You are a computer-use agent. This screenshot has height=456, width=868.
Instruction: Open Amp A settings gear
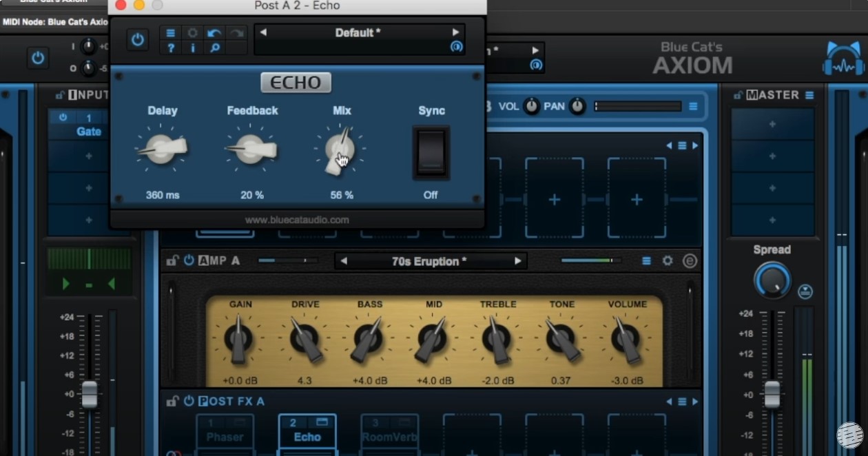coord(668,260)
